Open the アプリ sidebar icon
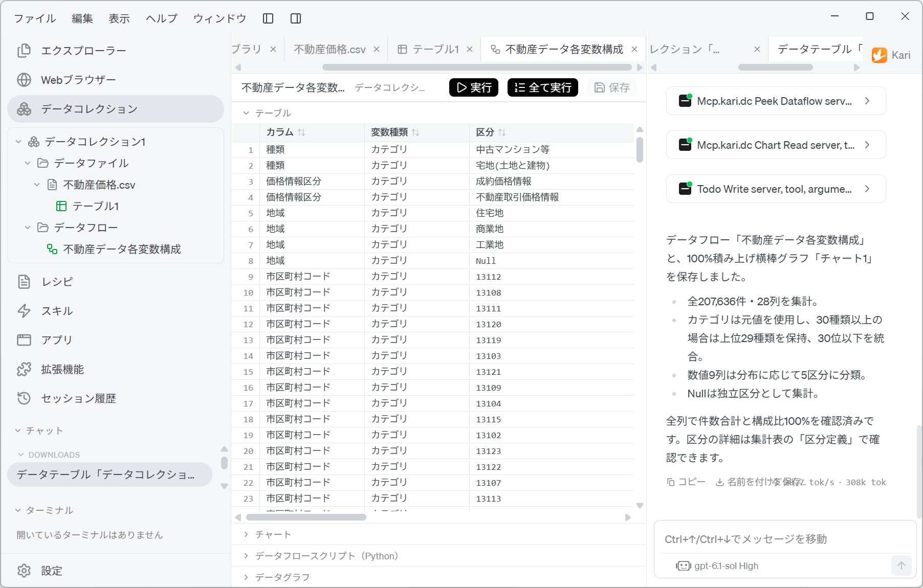Viewport: 923px width, 588px height. click(x=24, y=340)
